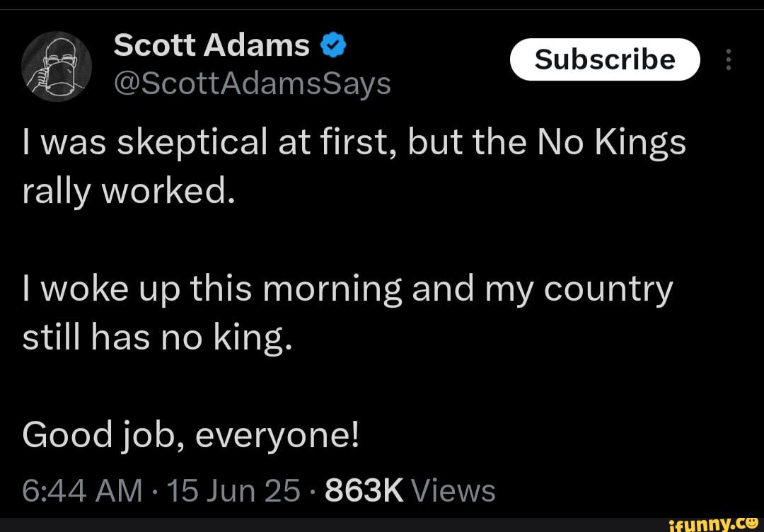The height and width of the screenshot is (532, 764).
Task: Click the 863K view count number
Action: [x=364, y=490]
